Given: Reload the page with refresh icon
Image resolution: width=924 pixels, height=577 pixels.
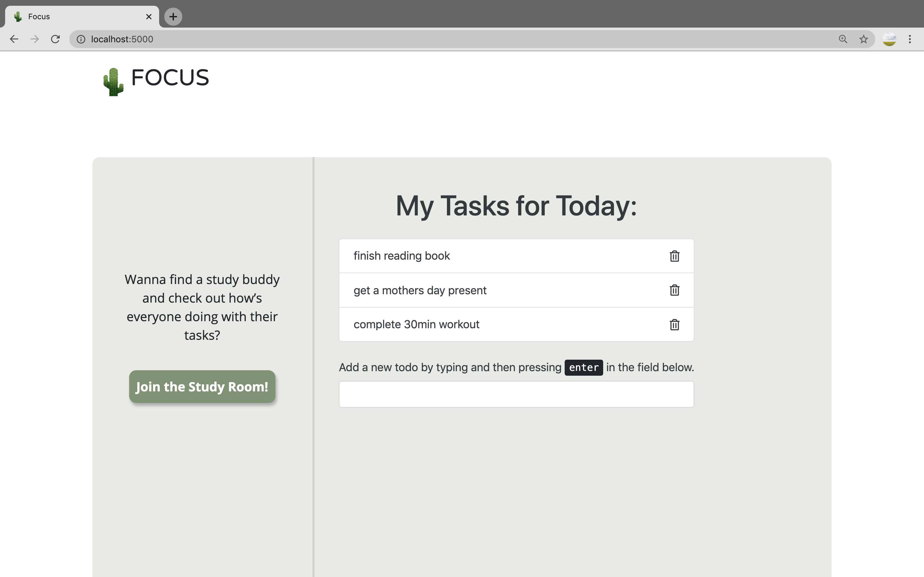Looking at the screenshot, I should click(56, 39).
